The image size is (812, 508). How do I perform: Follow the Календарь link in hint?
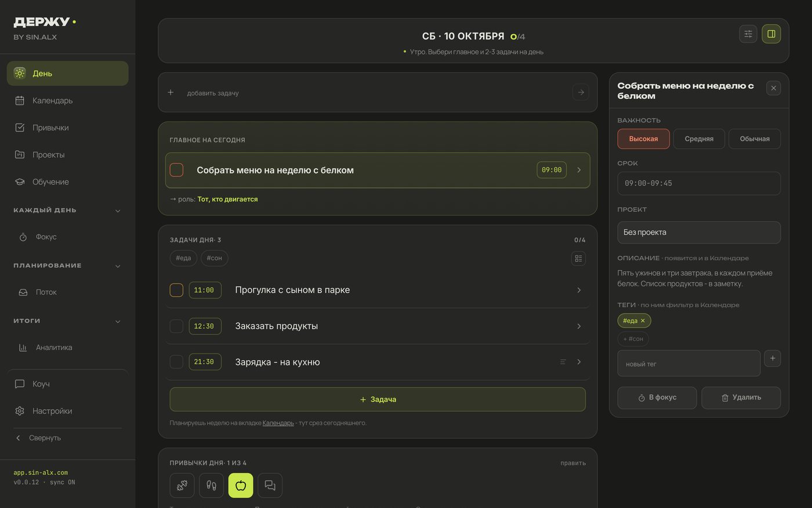(x=278, y=423)
